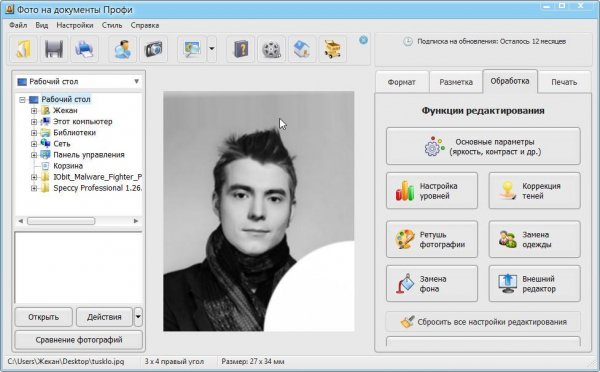Open Замена фона background replacement
Image resolution: width=600 pixels, height=372 pixels.
[432, 284]
